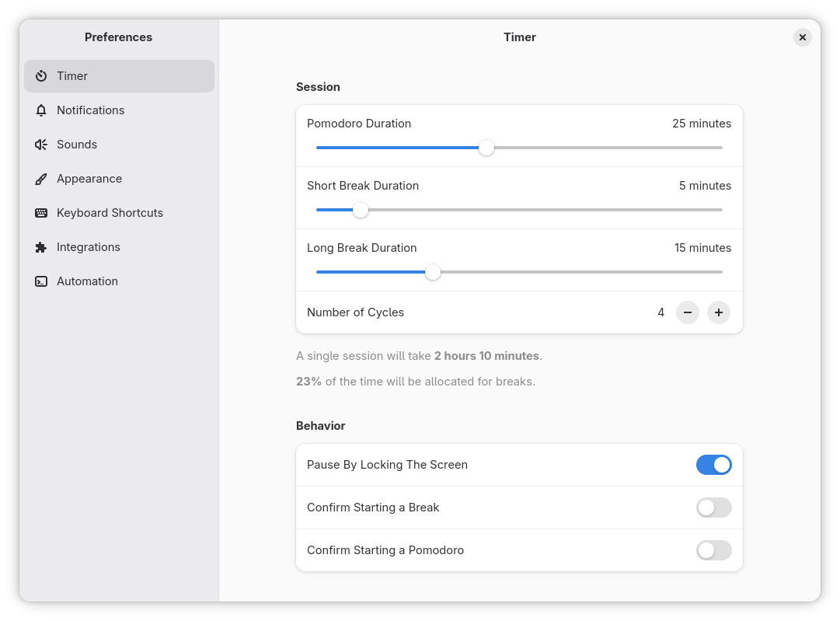
Task: Switch to the Keyboard Shortcuts section
Action: coord(110,213)
